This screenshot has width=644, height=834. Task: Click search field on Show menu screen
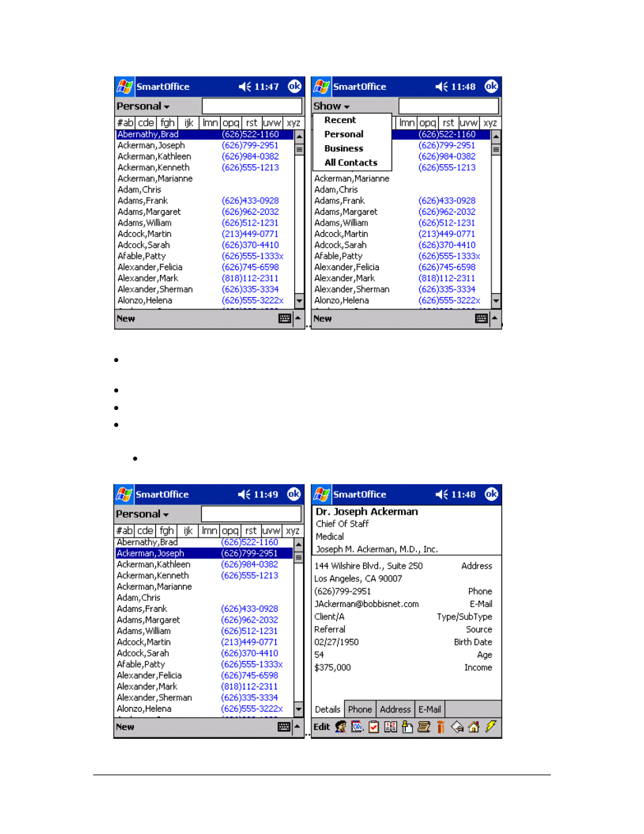pyautogui.click(x=449, y=106)
